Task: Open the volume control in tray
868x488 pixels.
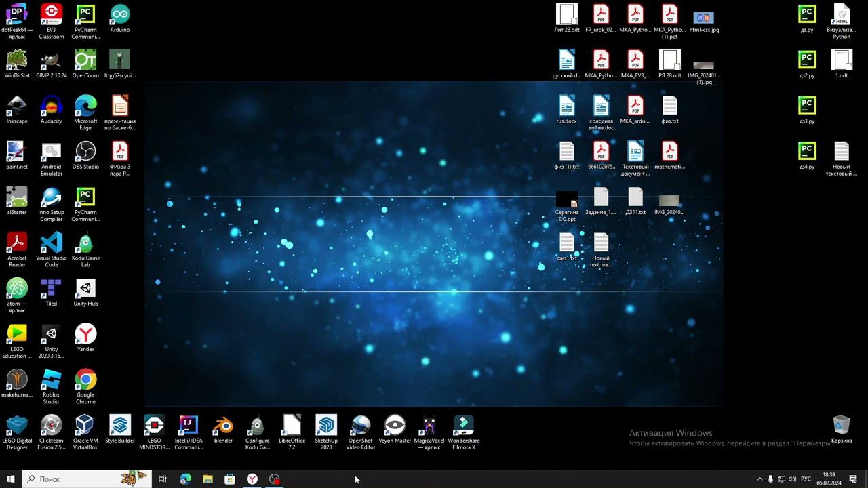Action: coord(793,479)
